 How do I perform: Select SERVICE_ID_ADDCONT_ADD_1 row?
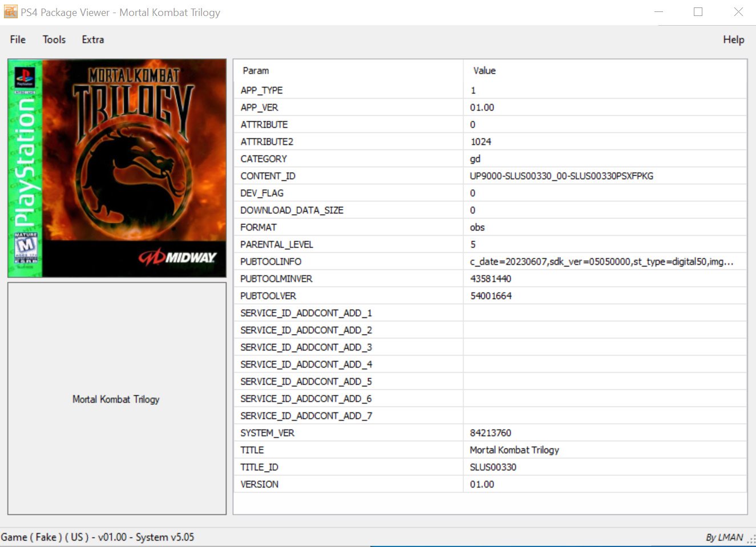(x=490, y=313)
